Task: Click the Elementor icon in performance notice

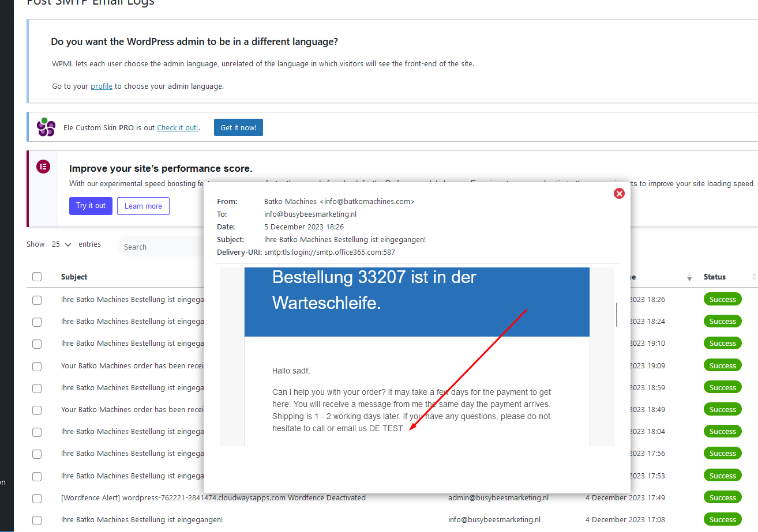Action: (43, 167)
